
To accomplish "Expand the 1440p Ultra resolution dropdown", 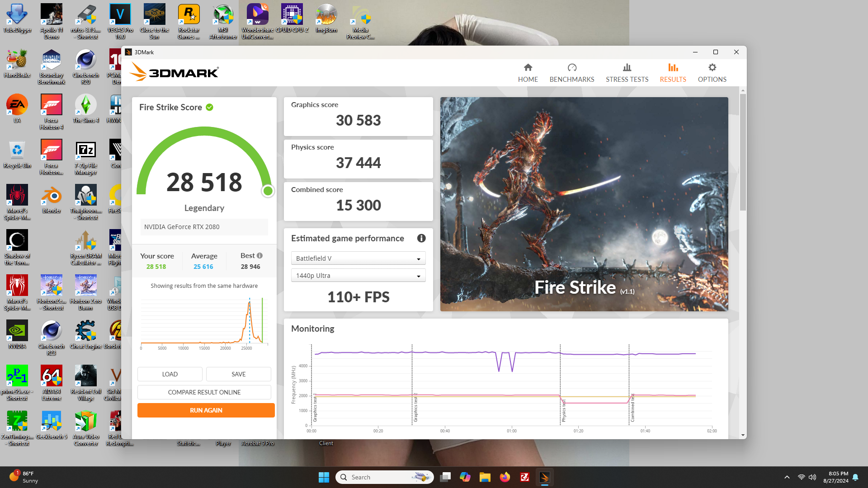I will click(x=359, y=276).
